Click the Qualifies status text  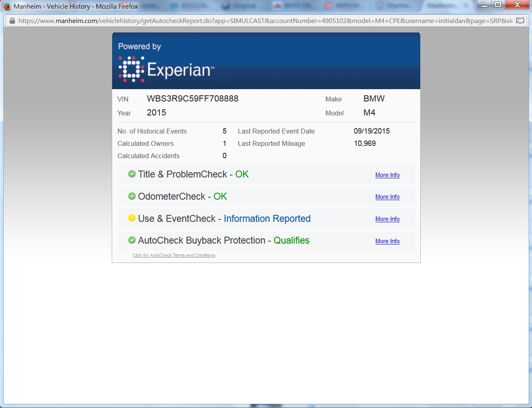click(291, 240)
